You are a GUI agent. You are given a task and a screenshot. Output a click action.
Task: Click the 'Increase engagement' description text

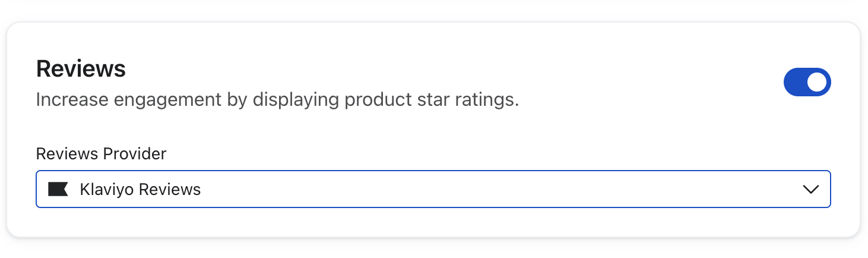[277, 99]
